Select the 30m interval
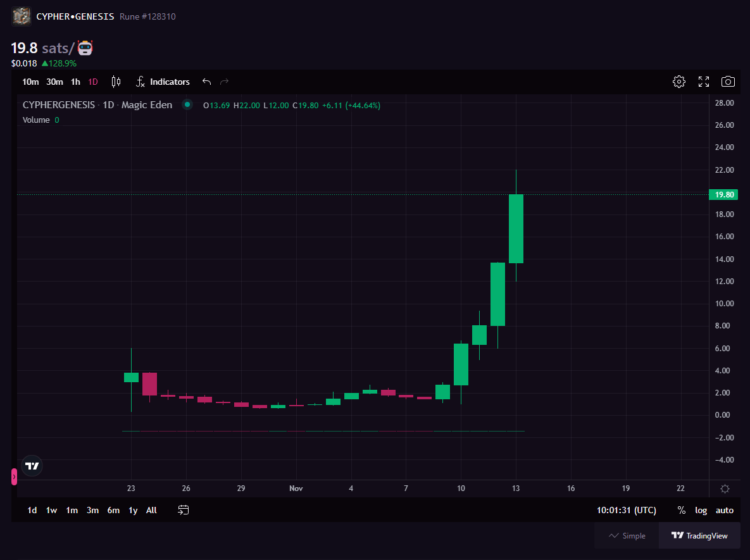The height and width of the screenshot is (560, 750). click(x=54, y=82)
